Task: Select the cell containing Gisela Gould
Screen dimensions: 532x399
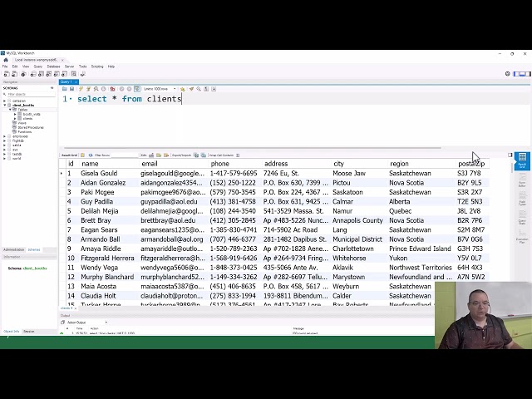Action: 109,174
